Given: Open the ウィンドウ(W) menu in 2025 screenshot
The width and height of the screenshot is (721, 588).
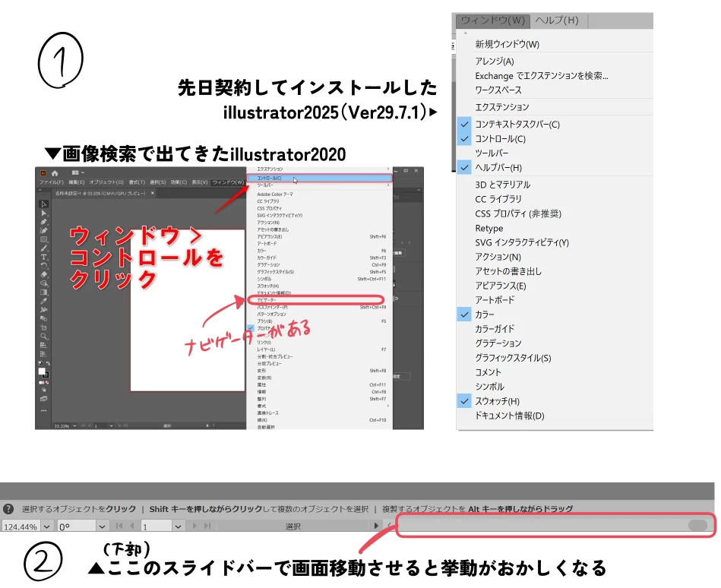Looking at the screenshot, I should pos(493,21).
